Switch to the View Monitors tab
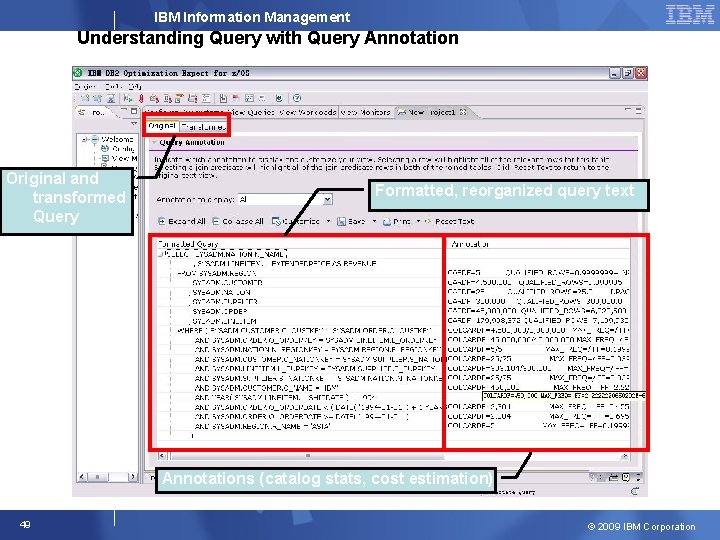 click(x=366, y=112)
